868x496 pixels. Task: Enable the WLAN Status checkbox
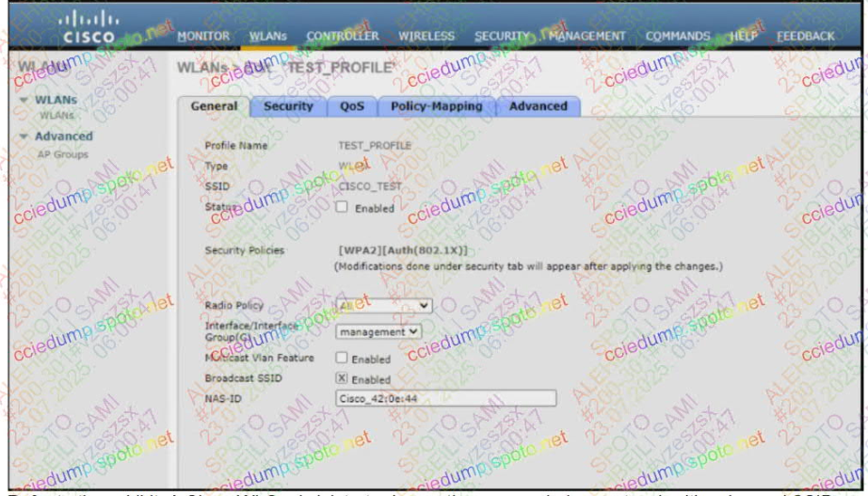342,207
